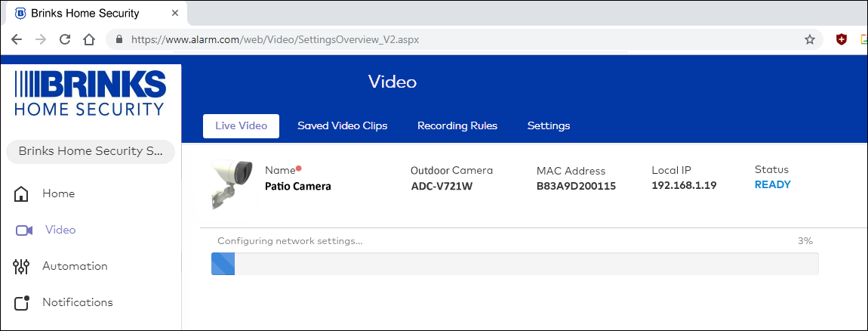Click the Outdoor Camera label

tap(451, 170)
